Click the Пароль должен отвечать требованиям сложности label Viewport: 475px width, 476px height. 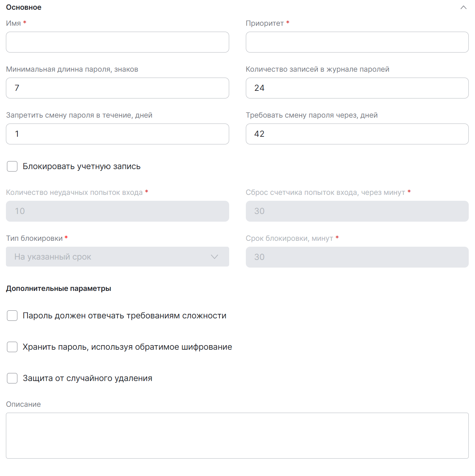tap(124, 316)
